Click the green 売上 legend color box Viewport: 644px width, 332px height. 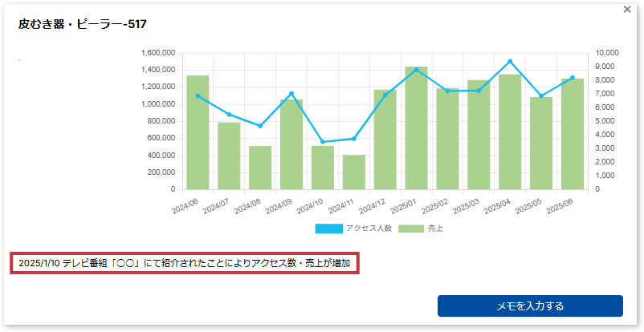[412, 229]
